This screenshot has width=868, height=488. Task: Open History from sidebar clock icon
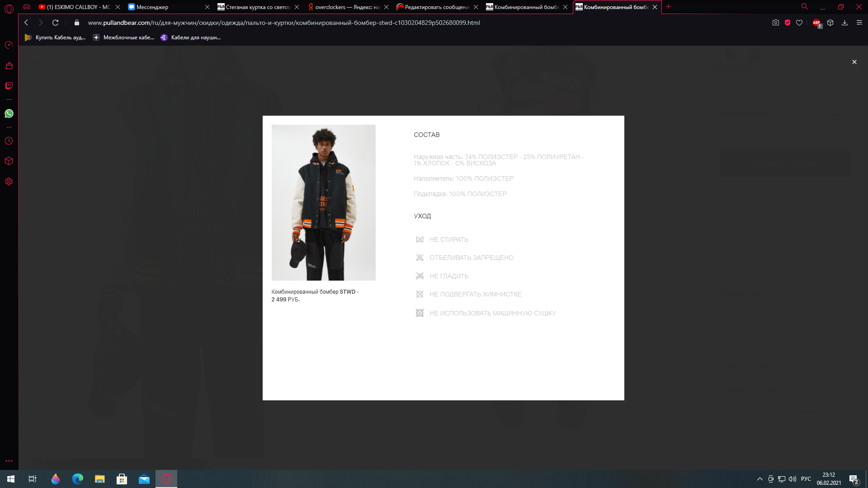coord(9,141)
